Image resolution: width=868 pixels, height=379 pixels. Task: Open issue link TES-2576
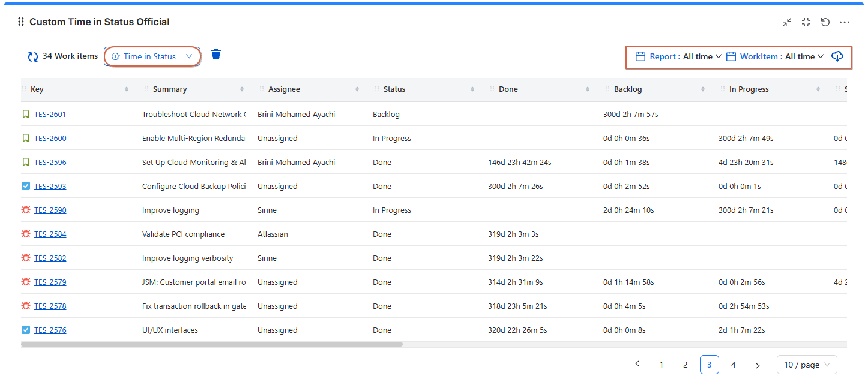click(x=50, y=330)
